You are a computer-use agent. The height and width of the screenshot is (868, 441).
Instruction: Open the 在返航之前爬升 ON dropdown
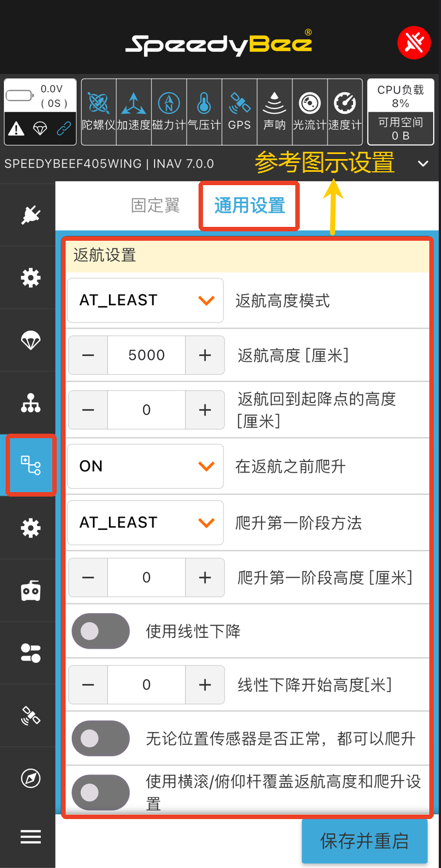click(x=146, y=466)
